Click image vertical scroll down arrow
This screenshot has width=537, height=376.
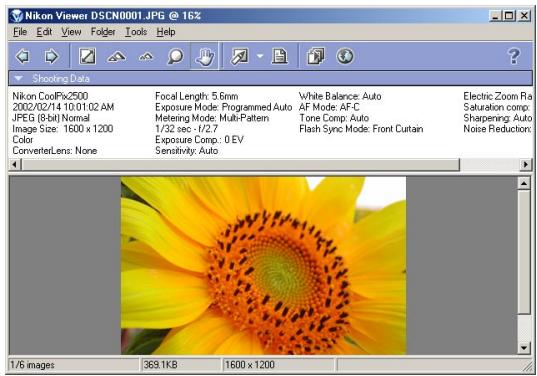(x=523, y=348)
